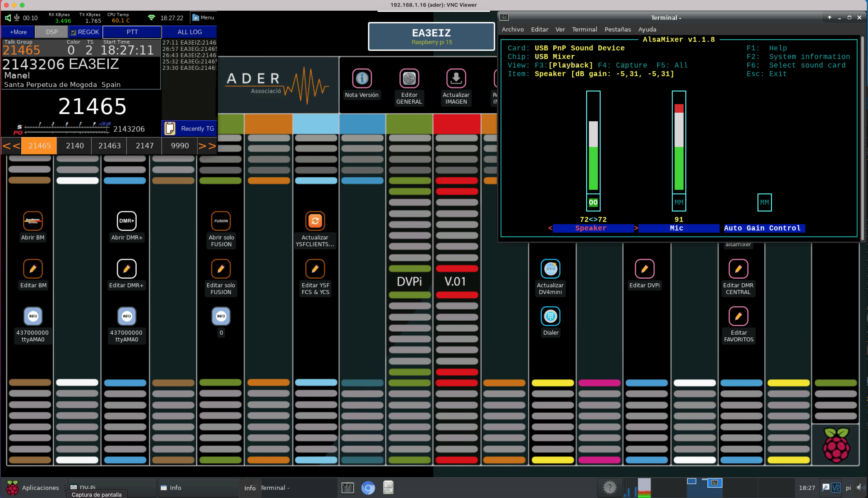Launch Abrir DMR+ icon
868x498 pixels.
pos(126,221)
